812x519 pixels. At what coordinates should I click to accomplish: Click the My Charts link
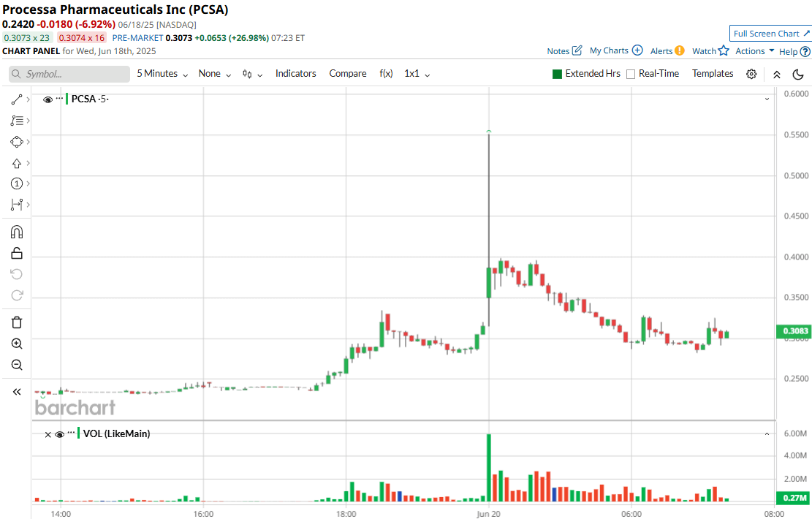609,50
